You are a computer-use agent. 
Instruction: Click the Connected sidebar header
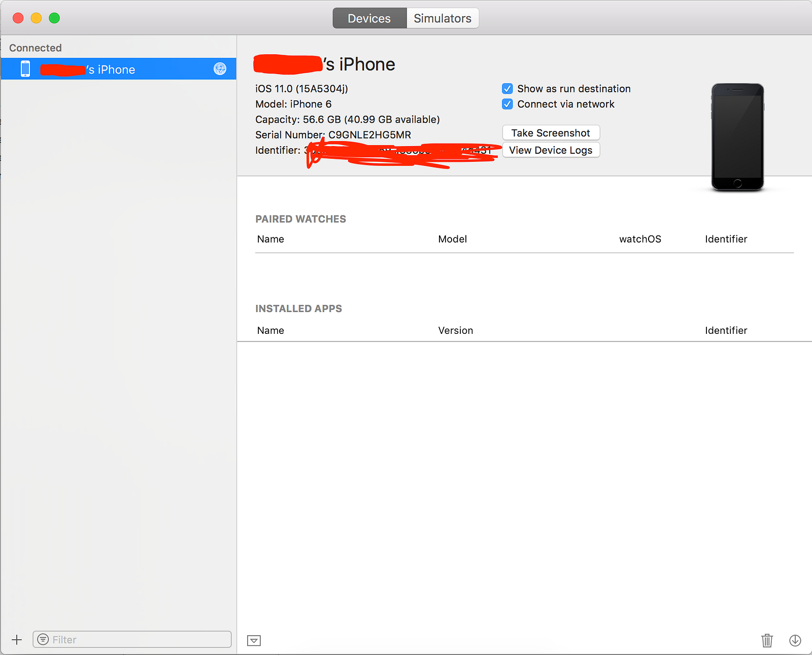[x=36, y=48]
